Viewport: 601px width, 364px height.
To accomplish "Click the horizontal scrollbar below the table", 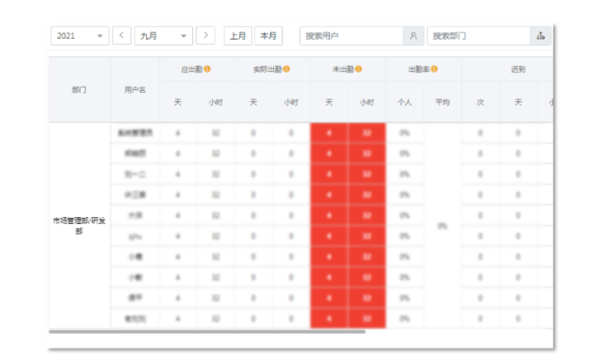I will 206,331.
